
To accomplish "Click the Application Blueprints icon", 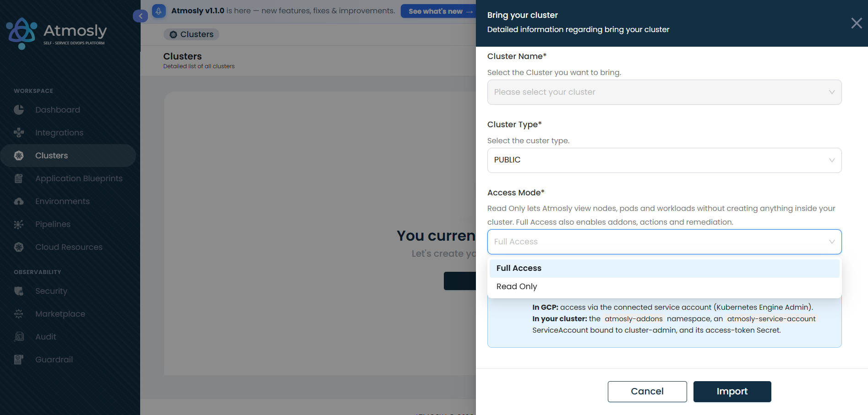I will pyautogui.click(x=19, y=178).
